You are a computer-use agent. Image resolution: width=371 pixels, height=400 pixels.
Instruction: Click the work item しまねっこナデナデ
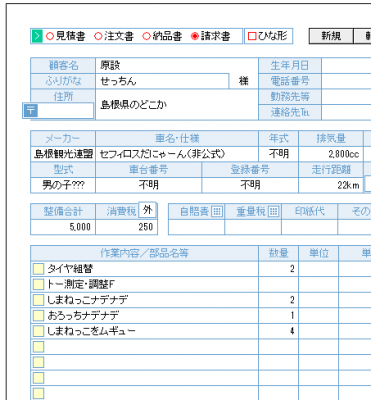tap(87, 300)
